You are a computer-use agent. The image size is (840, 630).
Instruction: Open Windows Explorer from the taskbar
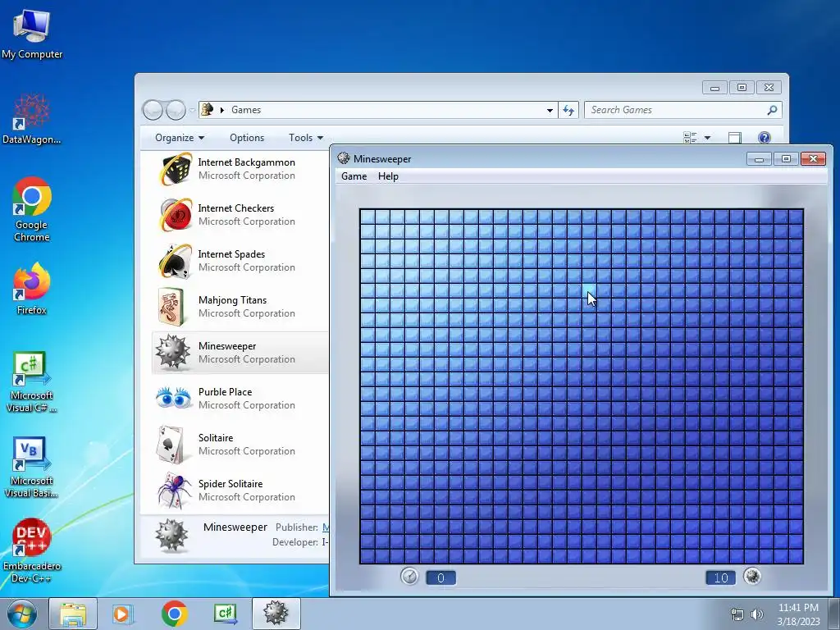pos(73,614)
